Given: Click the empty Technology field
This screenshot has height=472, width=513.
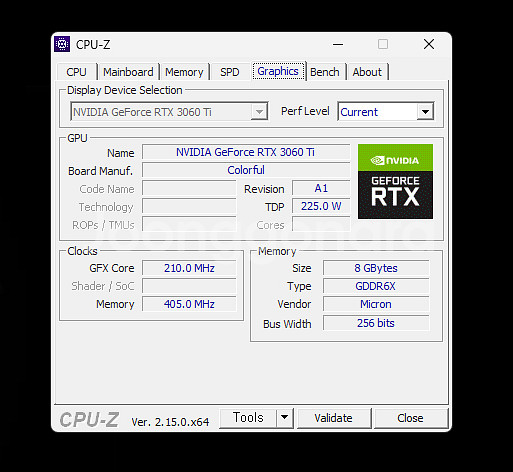Looking at the screenshot, I should point(189,206).
